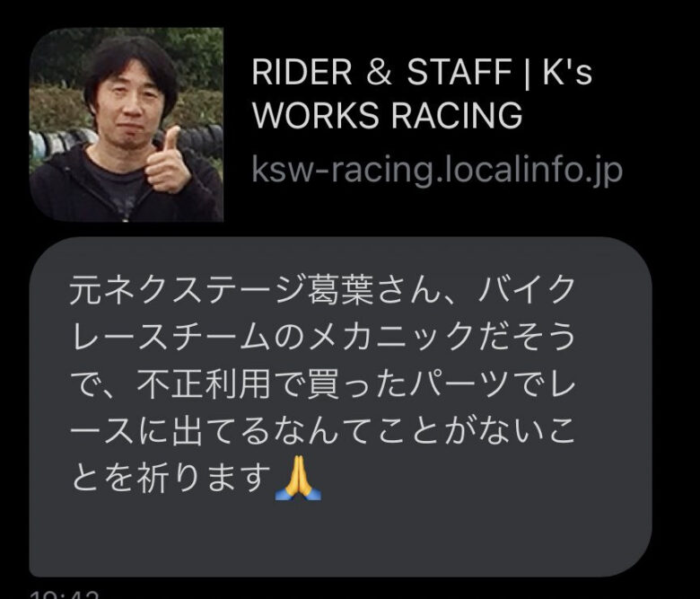This screenshot has height=599, width=700.
Task: Click the K's text in the title
Action: [567, 72]
